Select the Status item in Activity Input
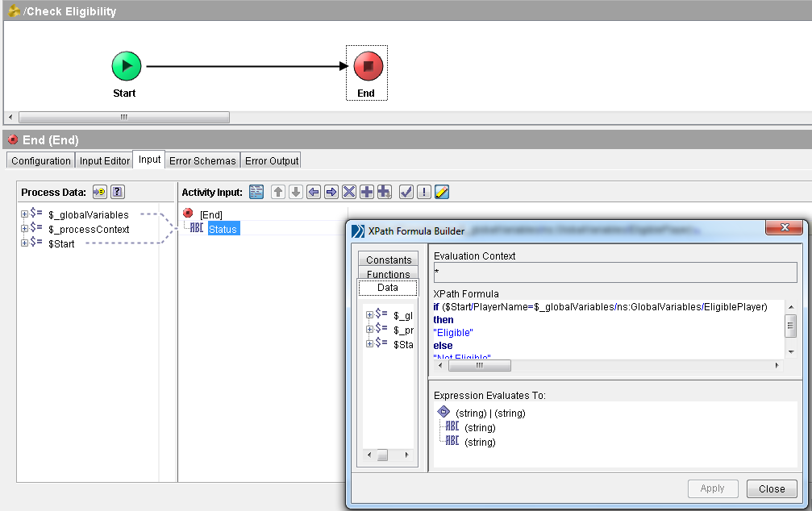 tap(223, 229)
